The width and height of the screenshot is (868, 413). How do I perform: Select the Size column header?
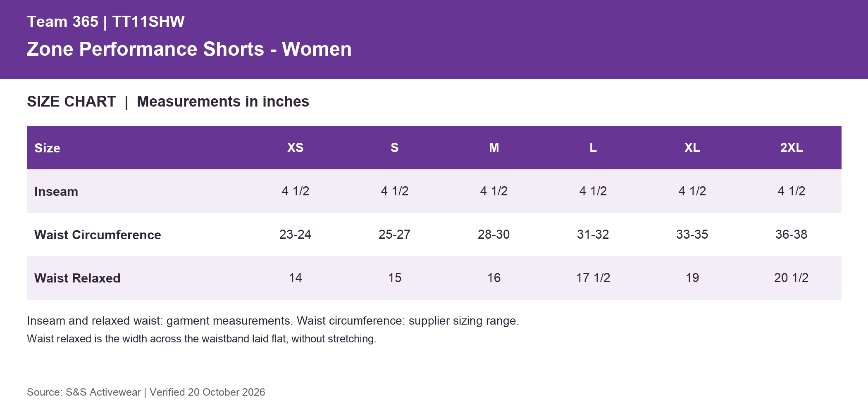coord(47,148)
